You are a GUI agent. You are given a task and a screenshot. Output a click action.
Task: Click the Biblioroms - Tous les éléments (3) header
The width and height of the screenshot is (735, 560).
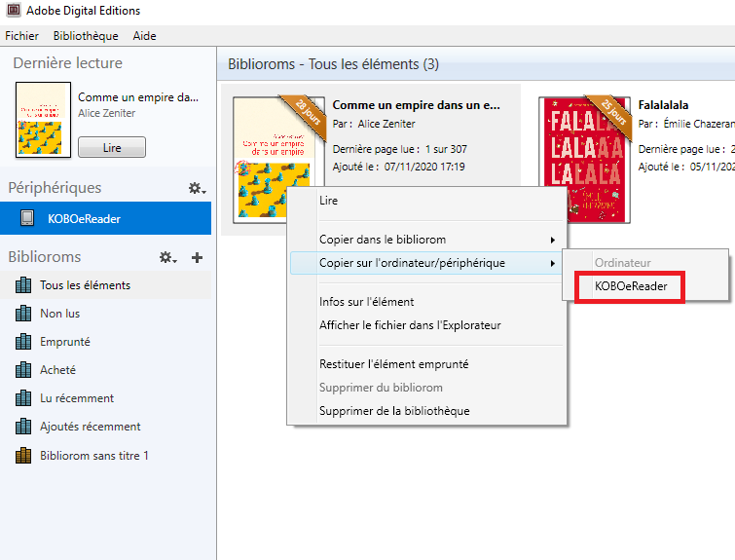[333, 63]
